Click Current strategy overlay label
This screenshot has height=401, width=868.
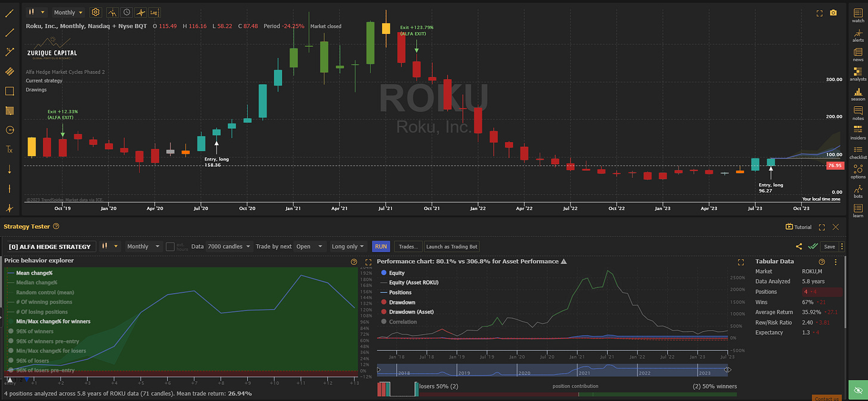pos(44,81)
